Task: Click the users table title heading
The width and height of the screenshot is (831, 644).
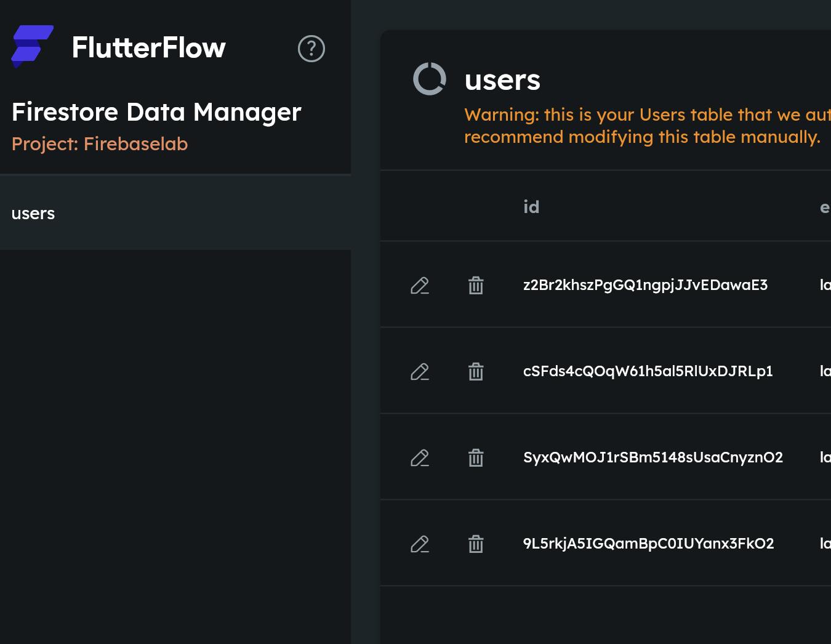Action: coord(502,80)
